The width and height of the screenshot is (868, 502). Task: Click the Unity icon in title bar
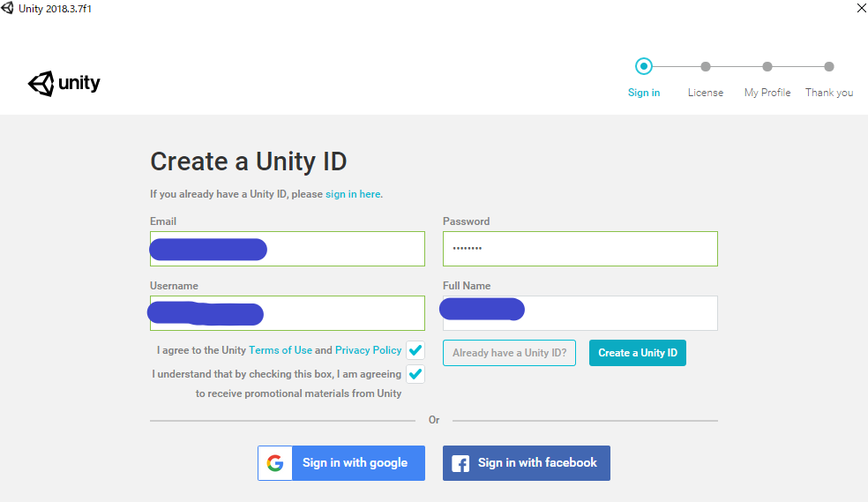7,8
